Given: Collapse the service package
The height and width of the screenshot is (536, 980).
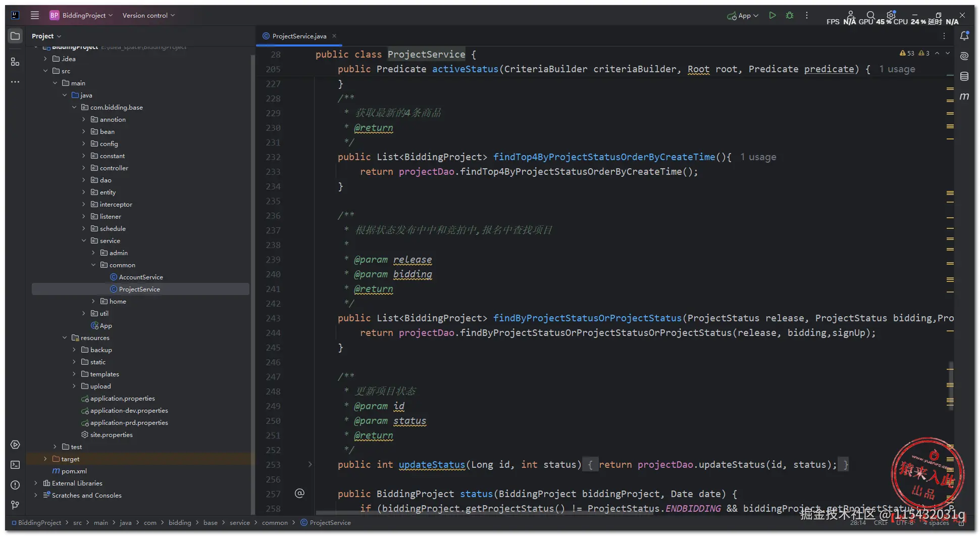Looking at the screenshot, I should [84, 240].
